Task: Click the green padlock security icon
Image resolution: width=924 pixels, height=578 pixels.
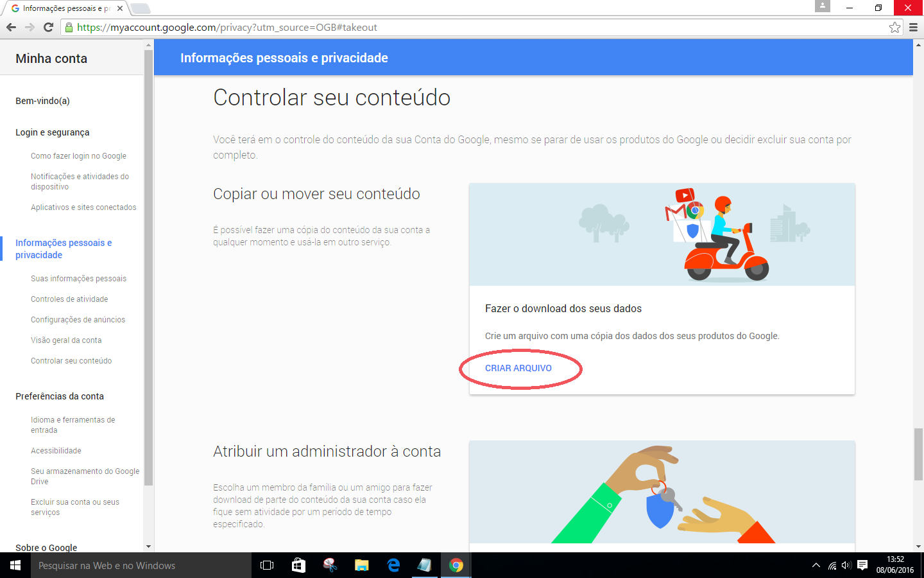Action: [x=69, y=27]
